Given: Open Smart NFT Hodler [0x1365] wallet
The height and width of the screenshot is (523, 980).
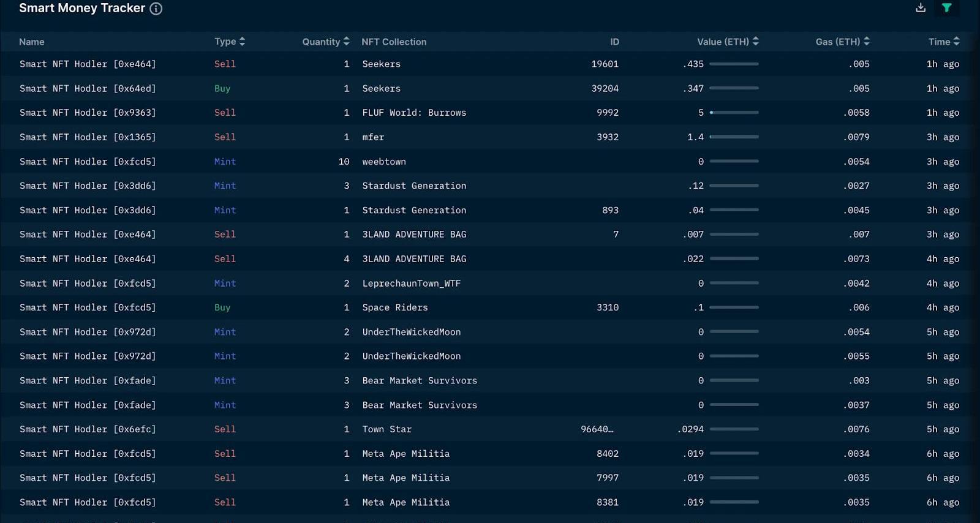Looking at the screenshot, I should click(88, 137).
